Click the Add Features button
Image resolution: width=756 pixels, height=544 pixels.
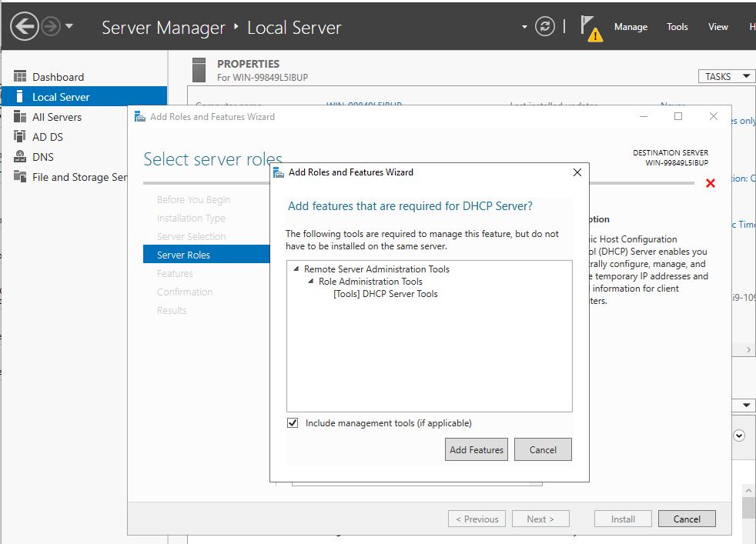click(477, 449)
